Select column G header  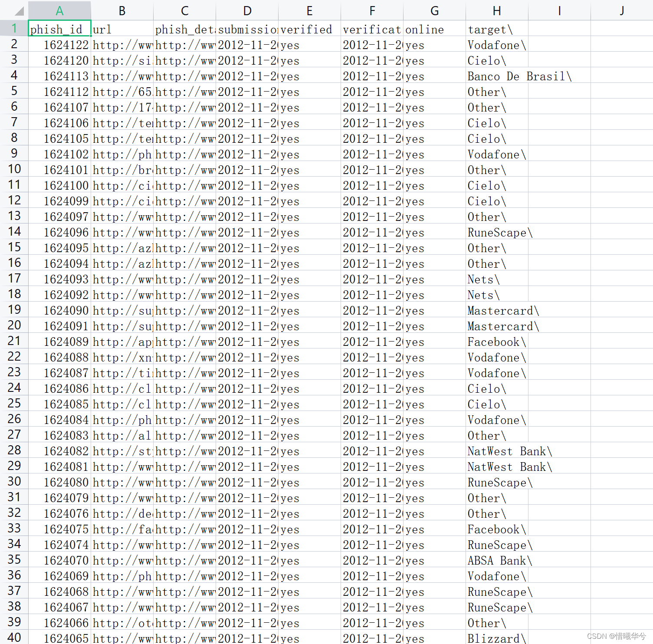434,10
